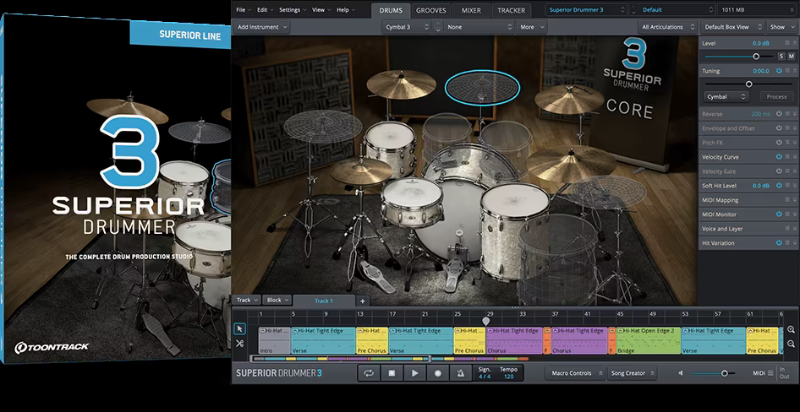Expand the Velocity Curve section chevron
This screenshot has width=800, height=412.
[x=795, y=157]
